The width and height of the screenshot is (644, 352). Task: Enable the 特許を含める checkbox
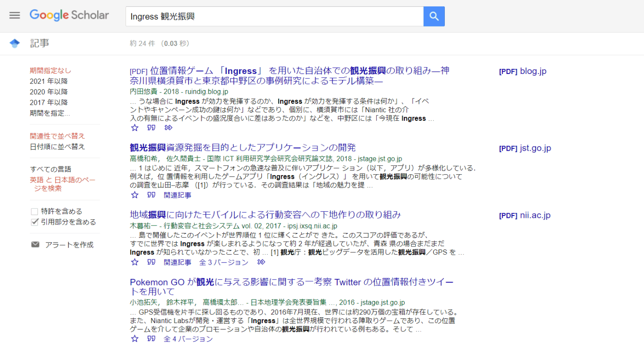click(x=34, y=211)
